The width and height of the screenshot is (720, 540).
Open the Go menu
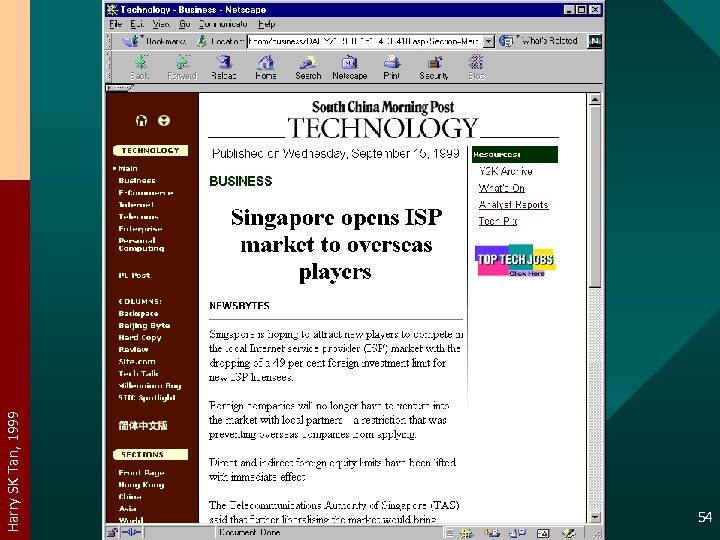(x=185, y=24)
